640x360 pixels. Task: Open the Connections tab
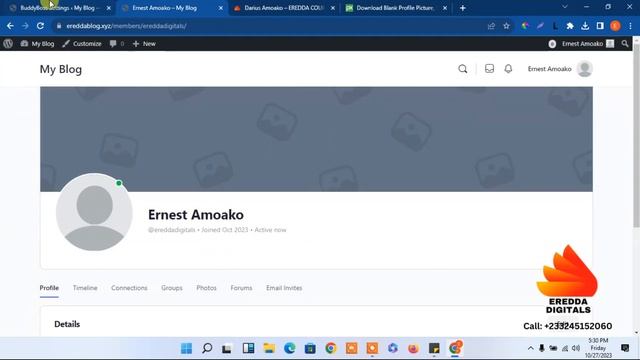point(129,288)
